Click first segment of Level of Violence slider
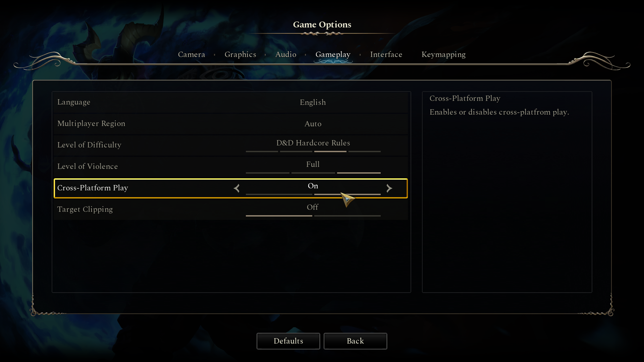Screen dimensions: 644x362 point(268,173)
